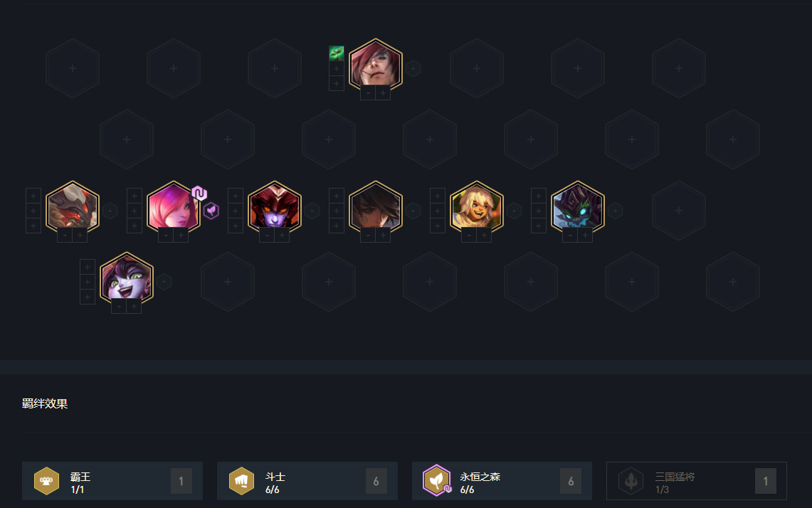Screen dimensions: 812x508
Task: Click the chain-link badge on Vi
Action: click(x=199, y=193)
